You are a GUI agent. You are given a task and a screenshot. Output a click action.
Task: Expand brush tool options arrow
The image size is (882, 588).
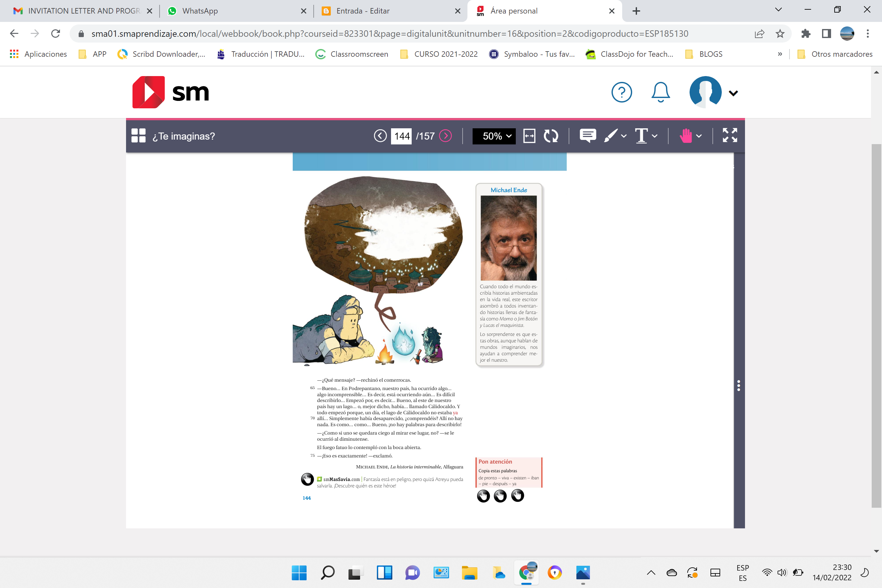(x=624, y=136)
